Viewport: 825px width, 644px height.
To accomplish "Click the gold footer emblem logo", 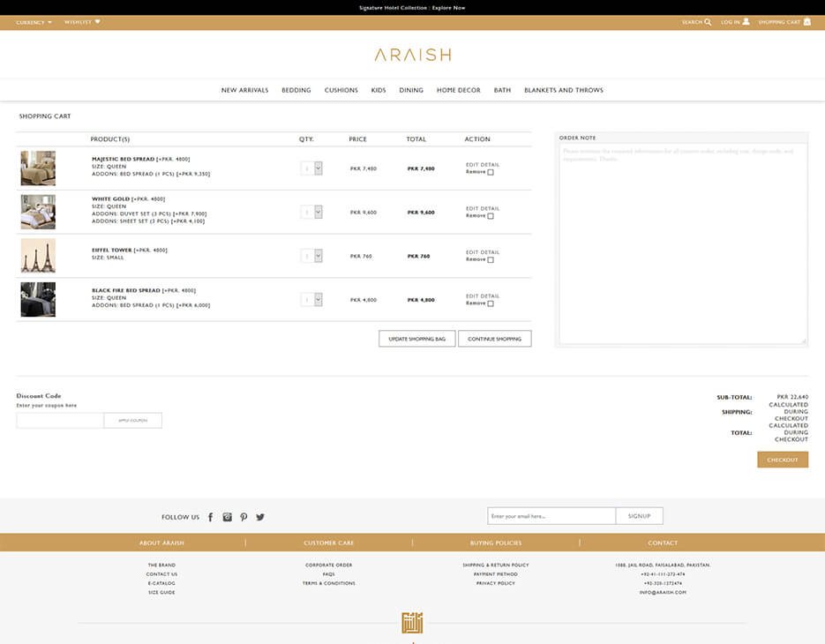I will 413,623.
